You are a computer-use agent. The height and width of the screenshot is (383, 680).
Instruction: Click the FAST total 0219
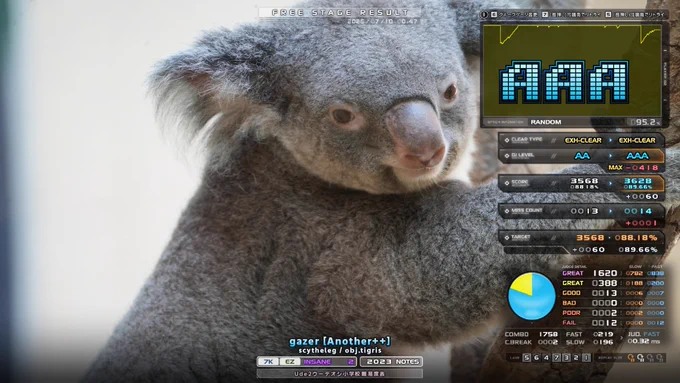point(603,334)
